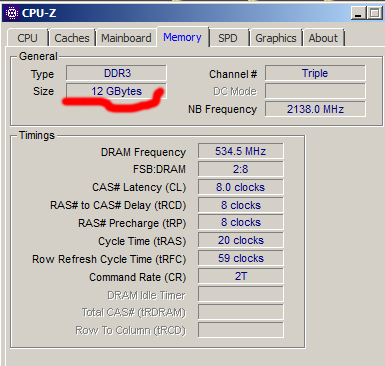This screenshot has width=385, height=366.
Task: Click the CAS# Latency (CL) label
Action: point(139,187)
